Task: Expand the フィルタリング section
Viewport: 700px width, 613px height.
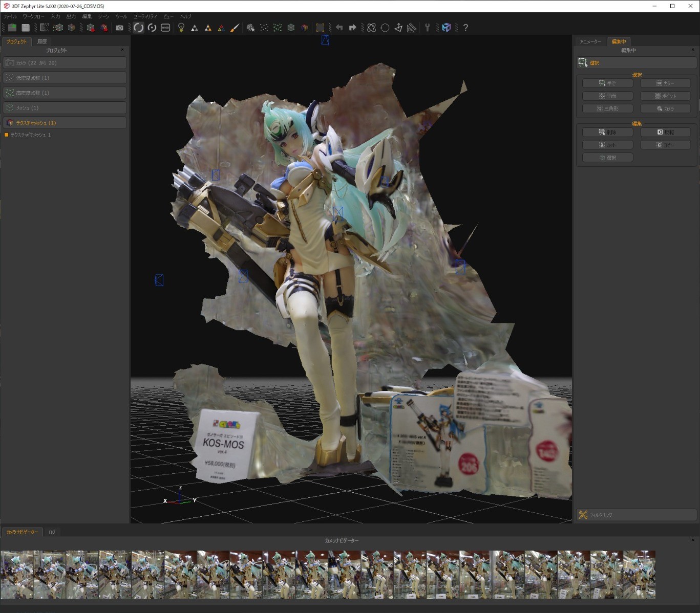Action: (637, 515)
